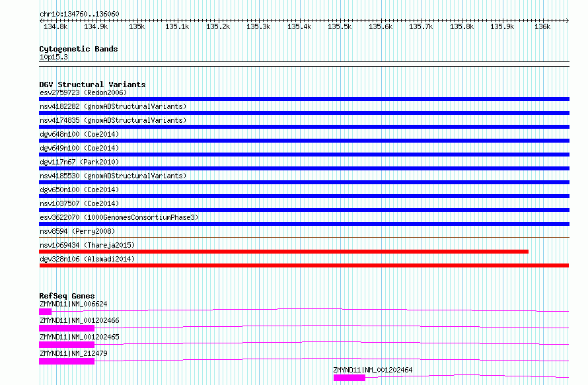This screenshot has width=588, height=385.
Task: Click the 135.9k ruler tick label
Action: coord(503,26)
